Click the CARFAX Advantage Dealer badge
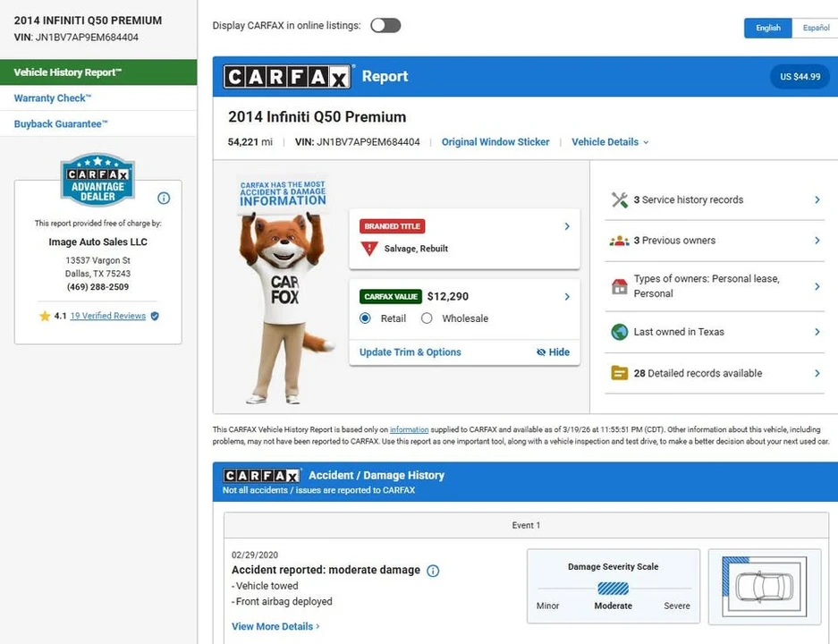 coord(97,179)
